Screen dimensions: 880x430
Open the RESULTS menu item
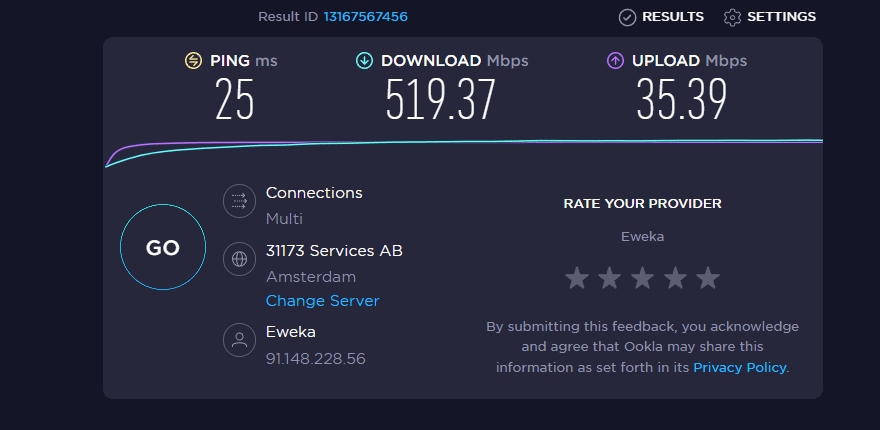673,17
